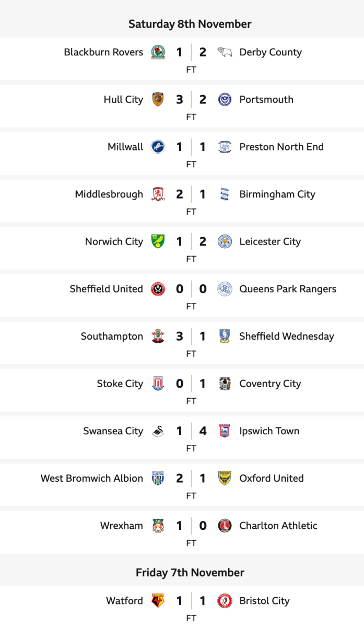
Task: Click the Watford club crest
Action: click(158, 601)
